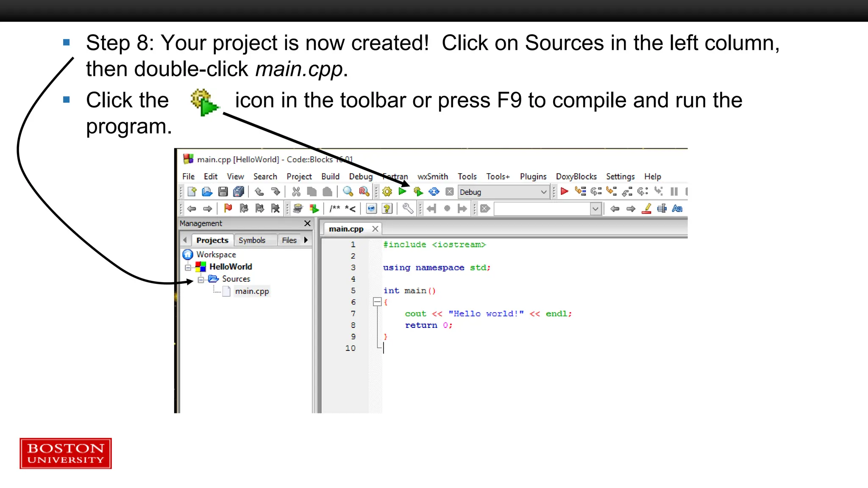Click the empty search combo box field
Viewport: 868px width, 488px height.
pyautogui.click(x=542, y=209)
